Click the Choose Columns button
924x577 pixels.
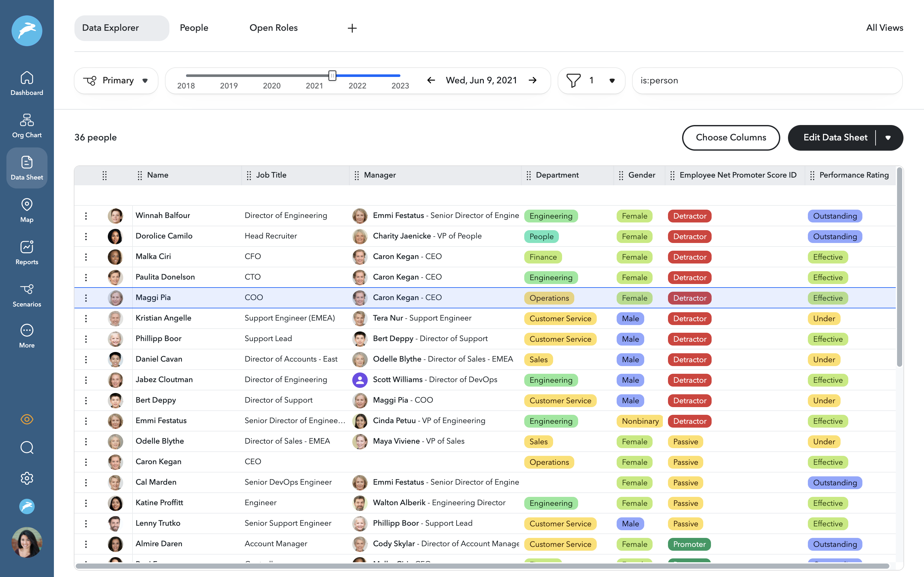click(x=731, y=138)
